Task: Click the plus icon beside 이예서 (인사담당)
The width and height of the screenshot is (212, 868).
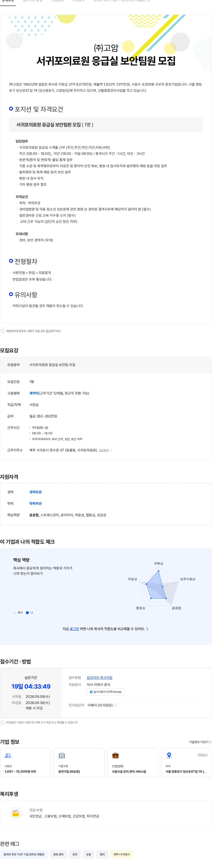Action: (115, 705)
